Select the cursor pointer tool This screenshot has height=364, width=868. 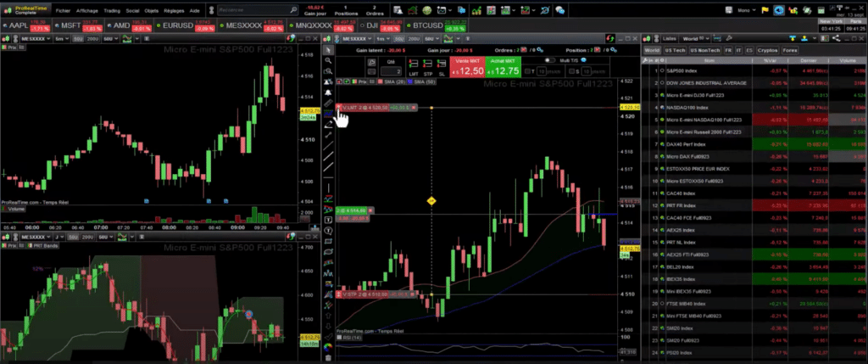click(x=328, y=50)
